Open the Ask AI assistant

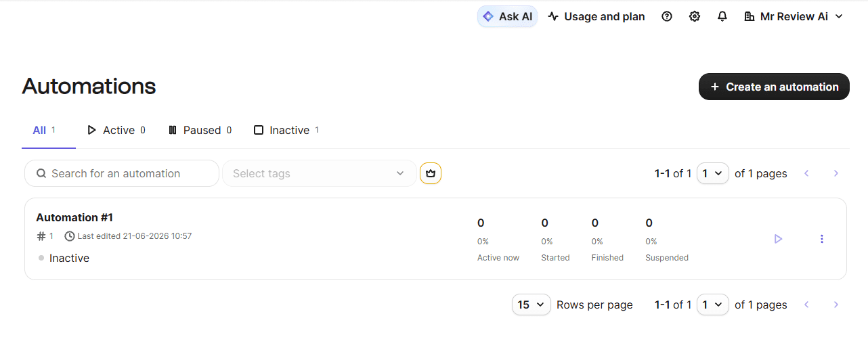[x=507, y=16]
